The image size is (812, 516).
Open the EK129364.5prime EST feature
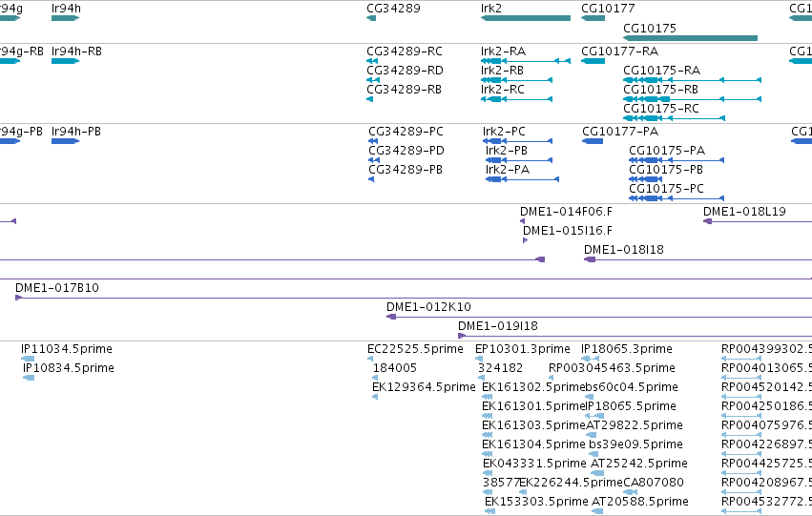click(x=374, y=398)
